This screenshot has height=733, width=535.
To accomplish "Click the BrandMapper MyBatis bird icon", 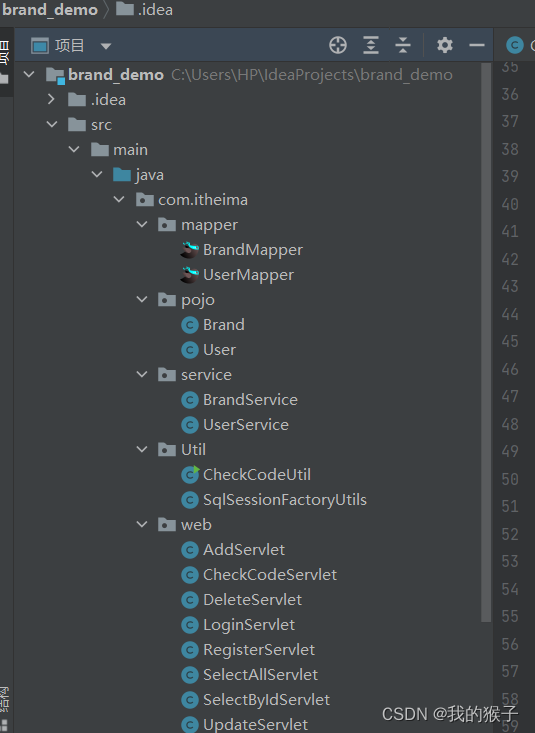I will (x=189, y=250).
